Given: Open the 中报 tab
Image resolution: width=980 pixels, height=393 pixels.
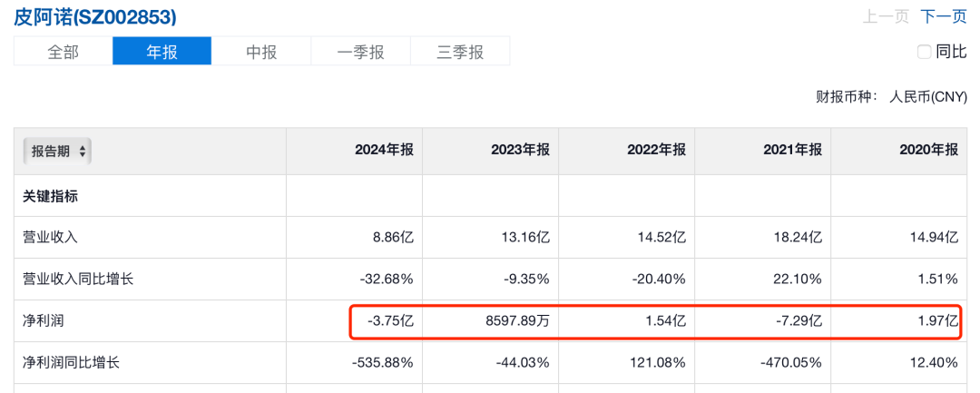Looking at the screenshot, I should pyautogui.click(x=261, y=52).
